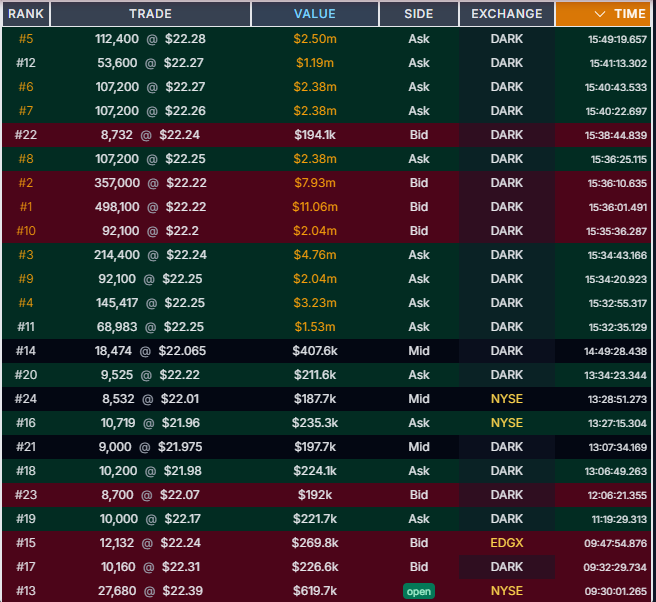Click value $11.06m
The image size is (656, 602).
pyautogui.click(x=315, y=207)
